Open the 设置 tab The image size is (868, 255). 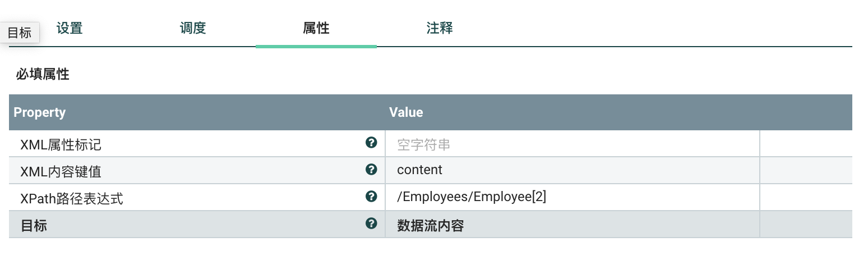point(70,28)
